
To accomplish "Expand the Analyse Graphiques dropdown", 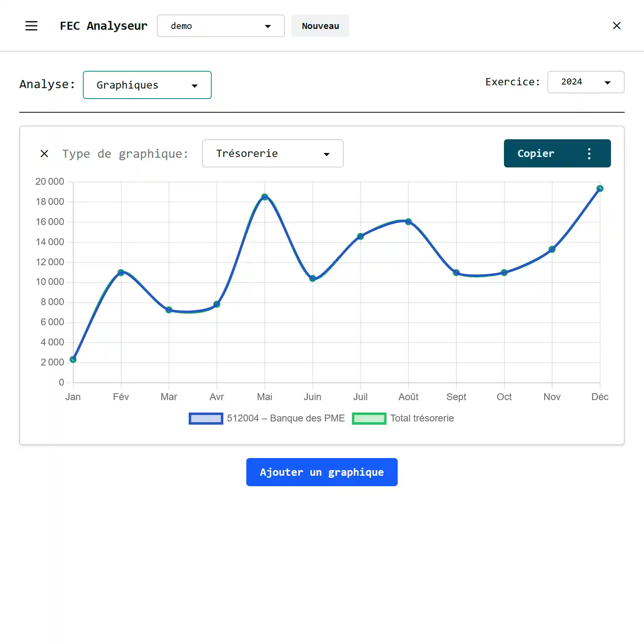I will [x=147, y=85].
